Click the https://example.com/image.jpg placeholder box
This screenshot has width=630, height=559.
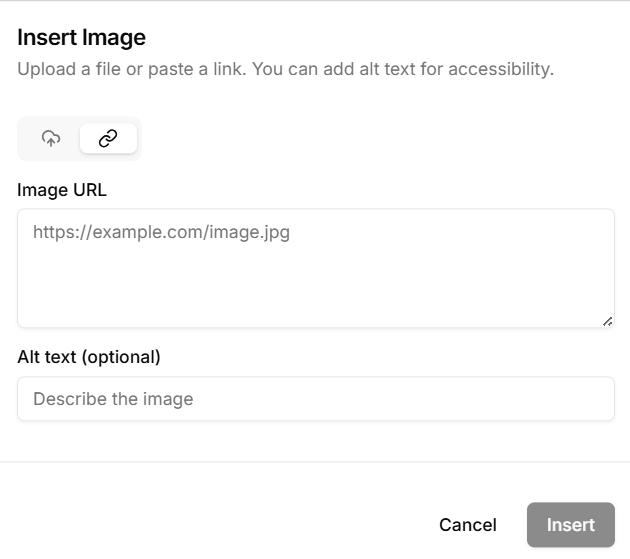coord(315,268)
